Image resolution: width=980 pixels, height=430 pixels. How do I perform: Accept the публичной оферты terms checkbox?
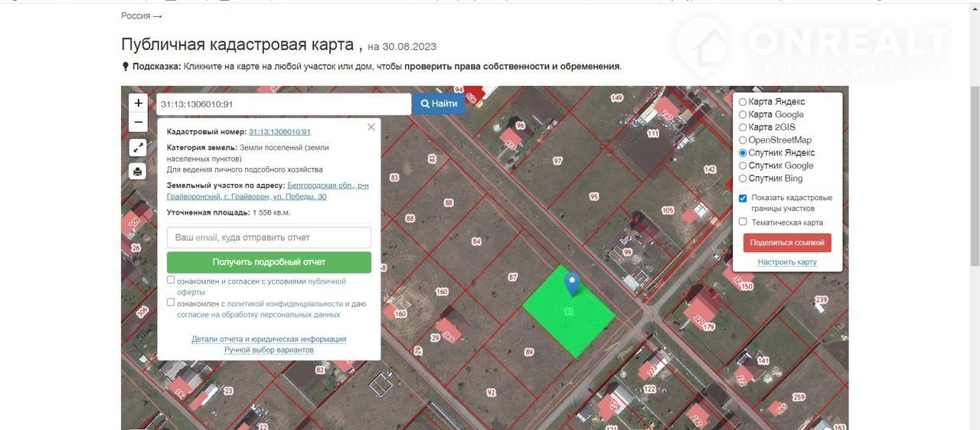(171, 281)
